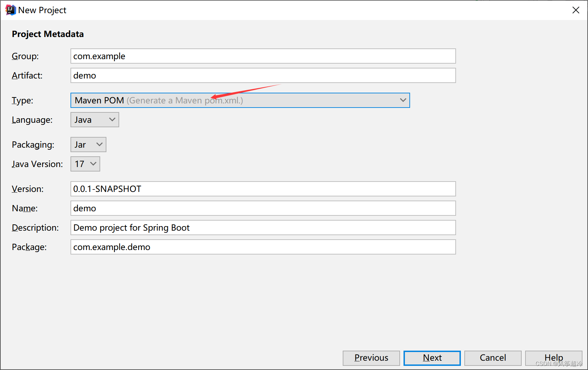588x370 pixels.
Task: Click the chevron arrow beside Java language
Action: (x=112, y=120)
